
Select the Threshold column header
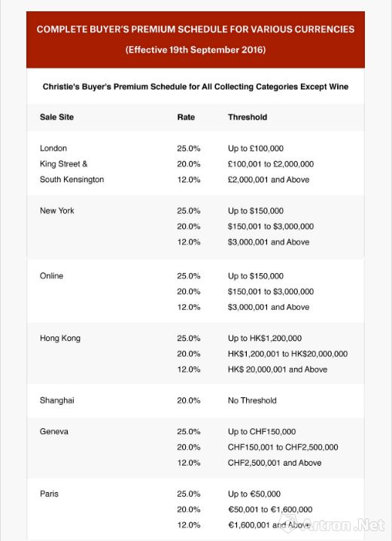click(248, 117)
